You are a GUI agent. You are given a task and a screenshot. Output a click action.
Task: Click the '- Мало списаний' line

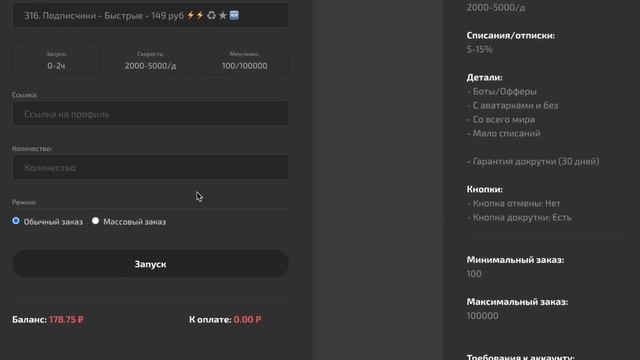click(504, 133)
